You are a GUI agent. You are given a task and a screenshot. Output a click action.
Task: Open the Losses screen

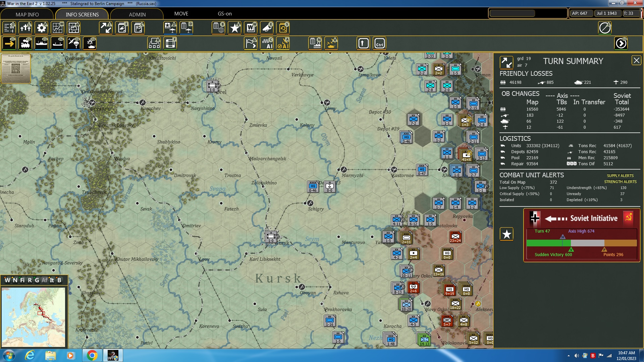click(x=25, y=28)
